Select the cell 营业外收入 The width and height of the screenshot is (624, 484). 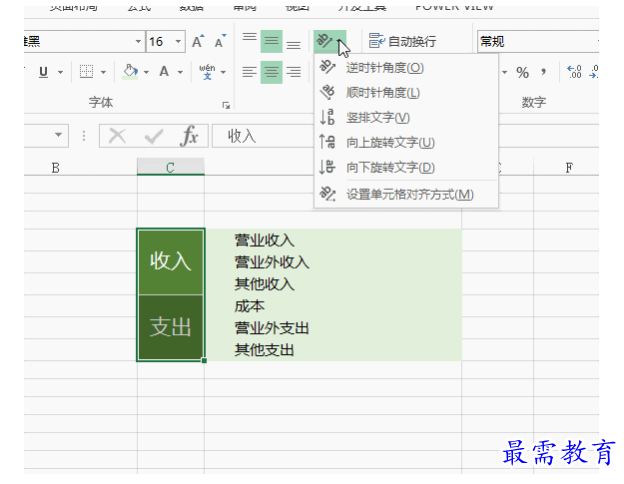[x=333, y=262]
